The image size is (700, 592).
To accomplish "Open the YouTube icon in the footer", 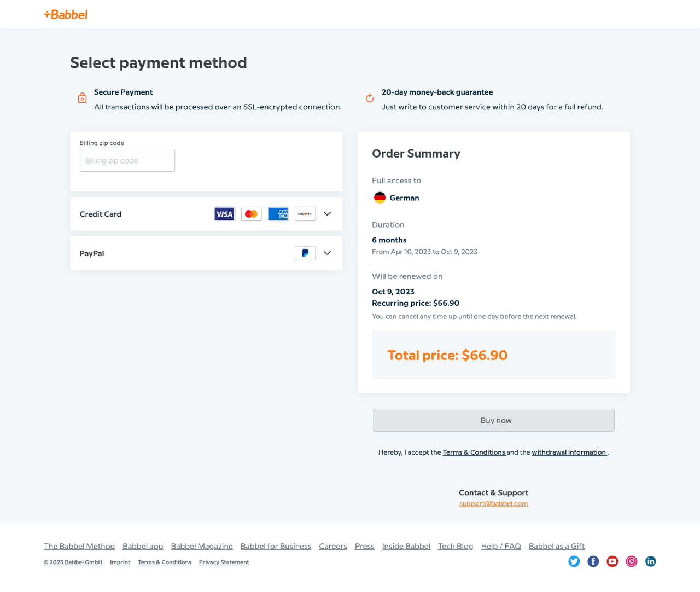I will (612, 561).
